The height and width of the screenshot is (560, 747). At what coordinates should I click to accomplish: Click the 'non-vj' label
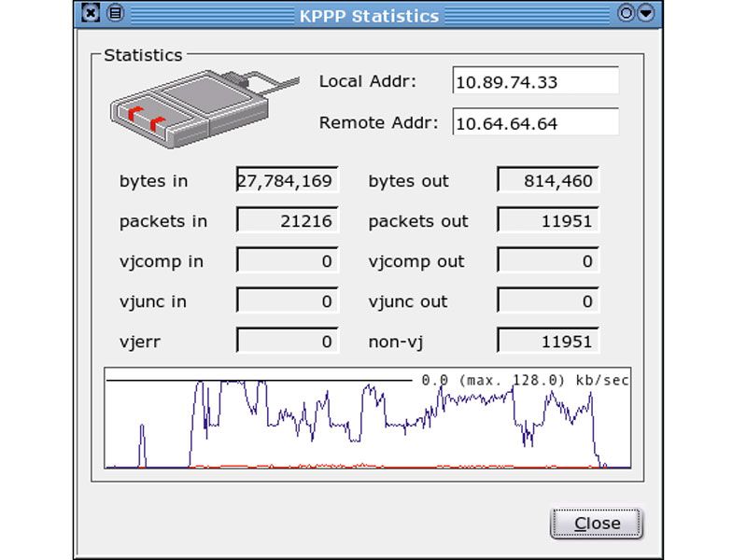395,343
